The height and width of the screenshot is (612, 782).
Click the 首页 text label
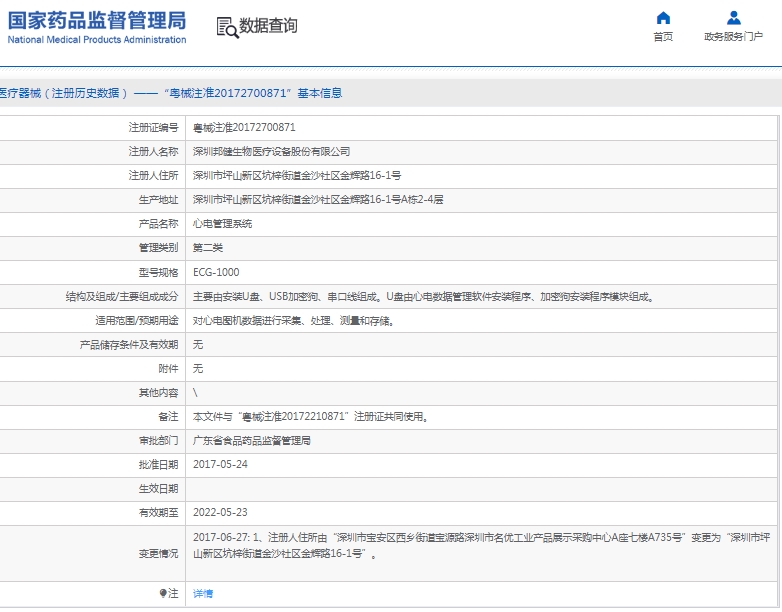pos(663,37)
